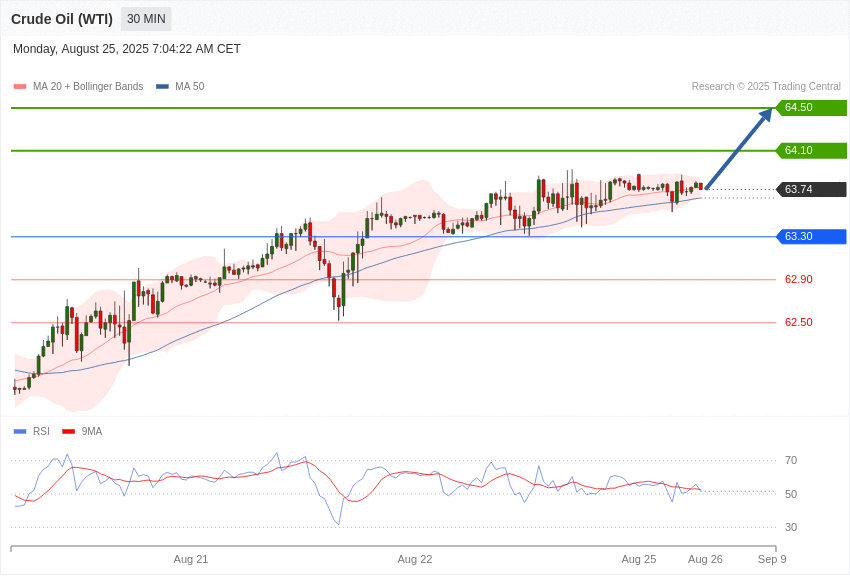This screenshot has height=576, width=850.
Task: Click the 63.74 current price label
Action: [811, 189]
